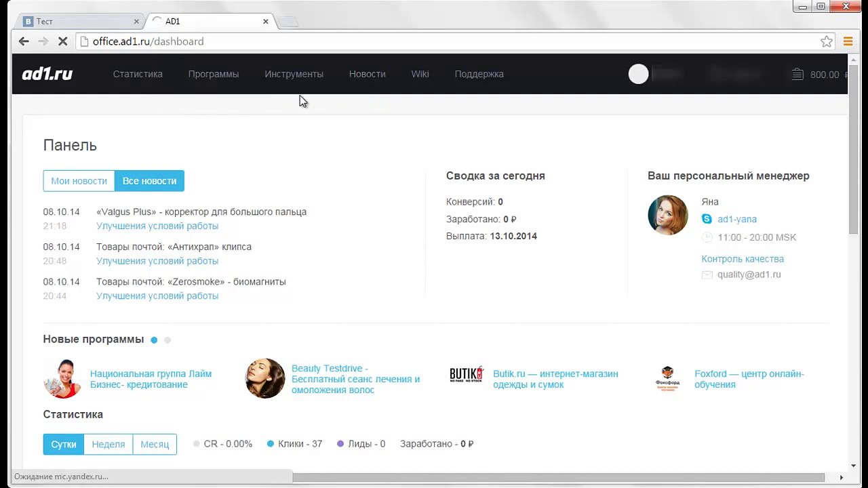This screenshot has height=488, width=868.
Task: Click the round user avatar in header
Action: tap(638, 74)
